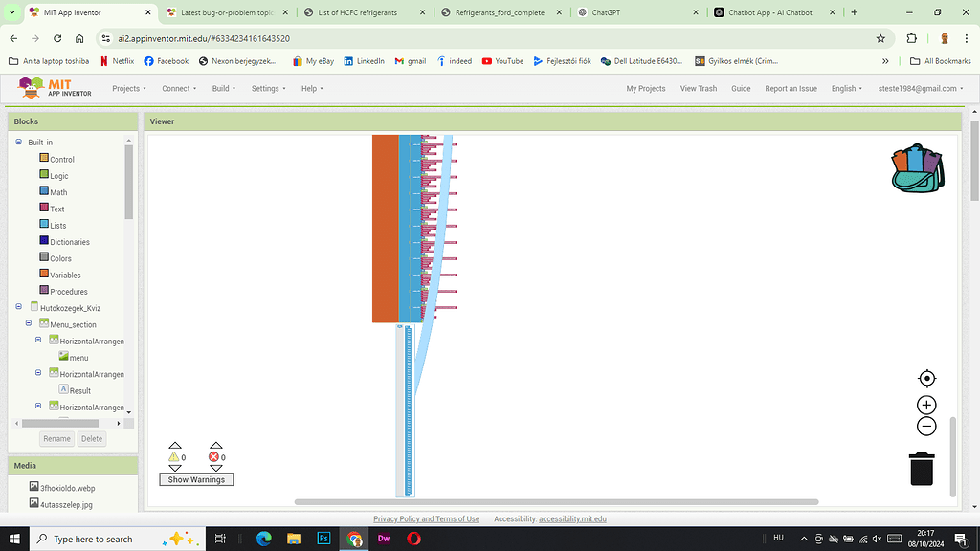
Task: Open the Projects dropdown menu
Action: (x=129, y=89)
